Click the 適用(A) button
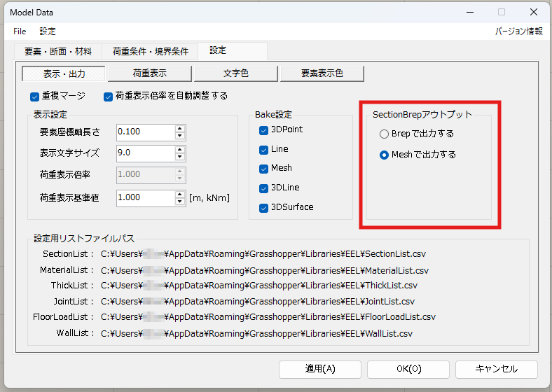 point(320,369)
